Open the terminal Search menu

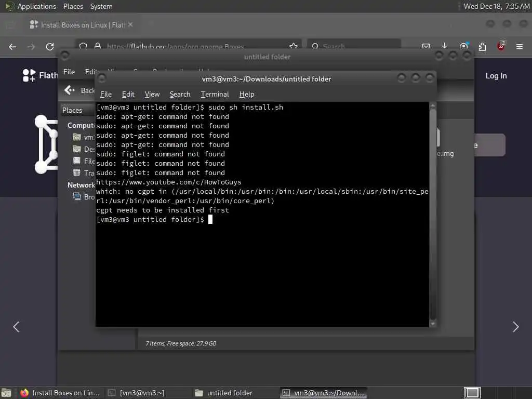tap(180, 95)
